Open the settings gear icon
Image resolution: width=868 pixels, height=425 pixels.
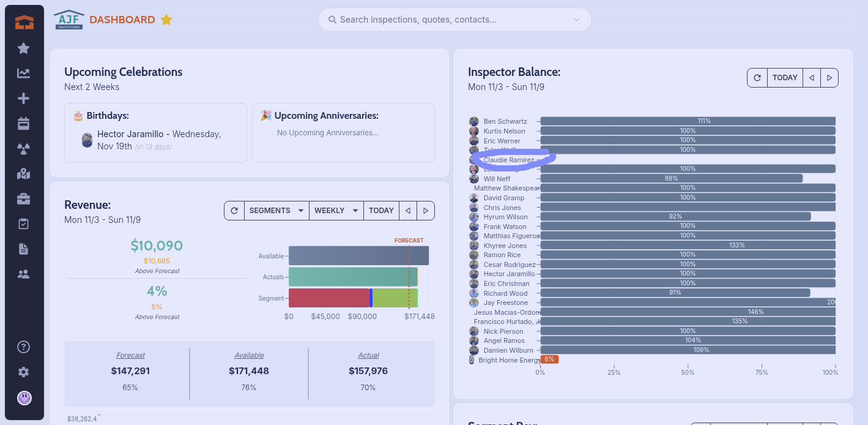pos(24,372)
